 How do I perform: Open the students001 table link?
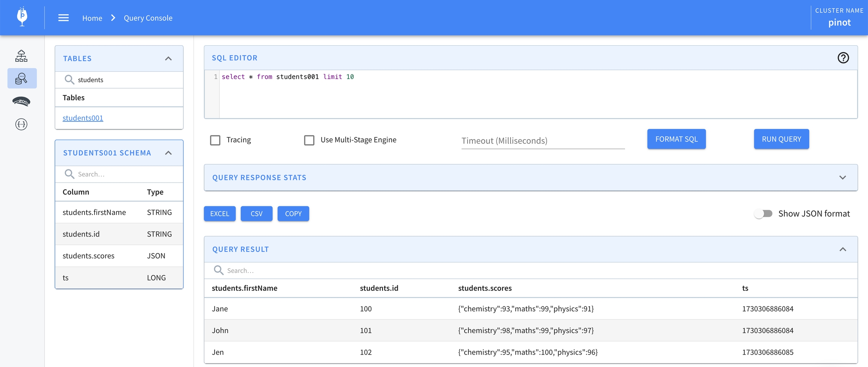pyautogui.click(x=83, y=118)
